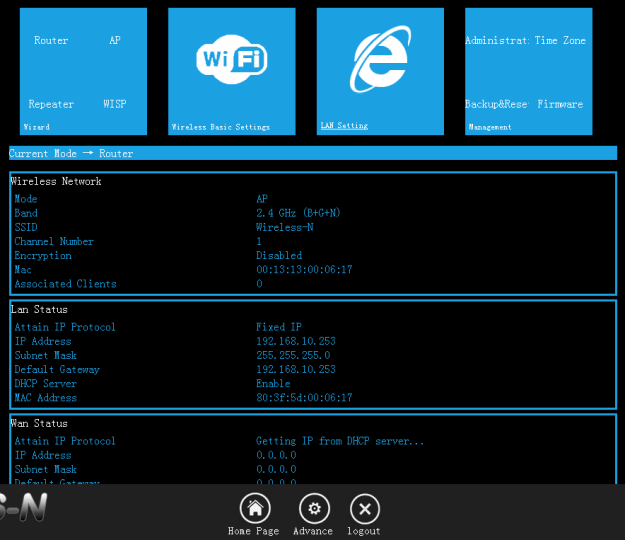Click the Wan Status section heading
This screenshot has height=540, width=625.
(39, 423)
